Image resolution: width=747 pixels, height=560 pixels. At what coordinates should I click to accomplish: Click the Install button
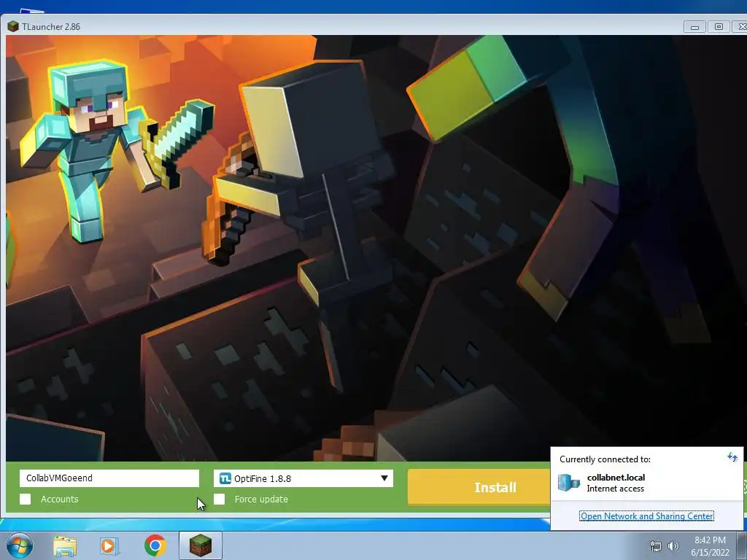479,487
